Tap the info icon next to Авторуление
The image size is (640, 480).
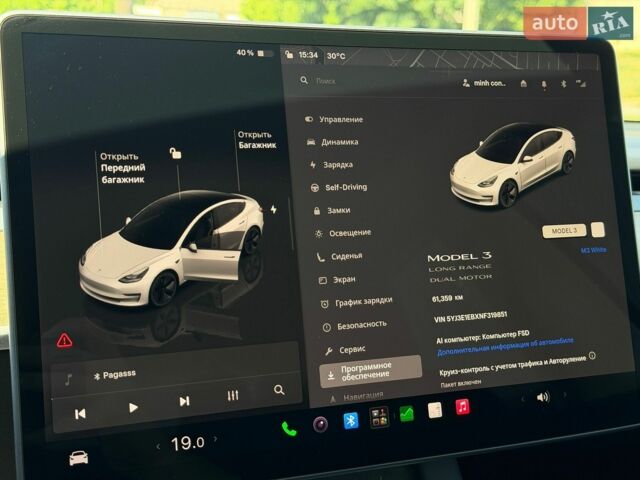click(x=592, y=356)
